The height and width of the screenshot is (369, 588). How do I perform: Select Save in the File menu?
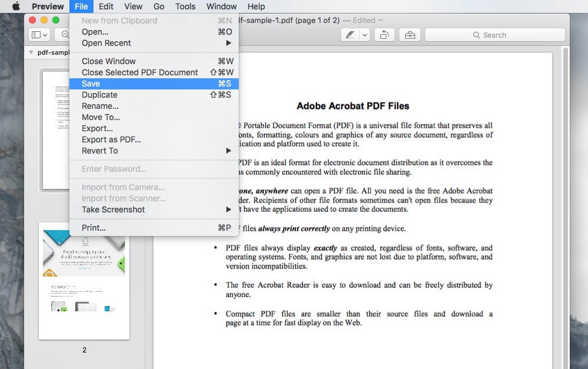point(153,84)
